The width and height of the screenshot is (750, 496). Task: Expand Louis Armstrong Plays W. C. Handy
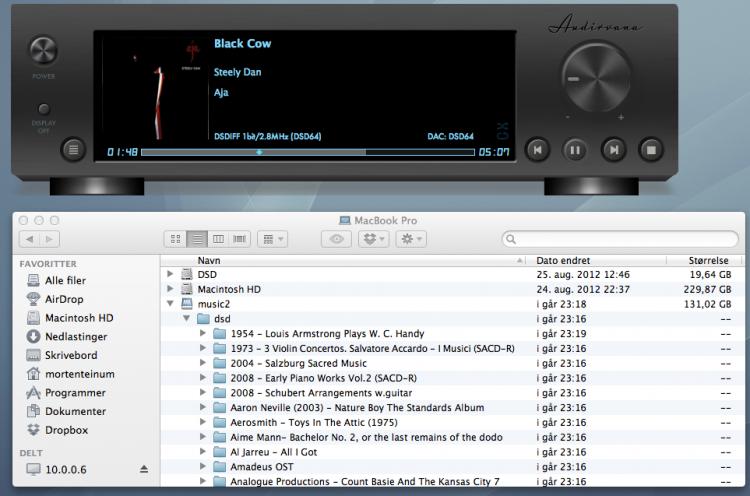click(x=203, y=333)
